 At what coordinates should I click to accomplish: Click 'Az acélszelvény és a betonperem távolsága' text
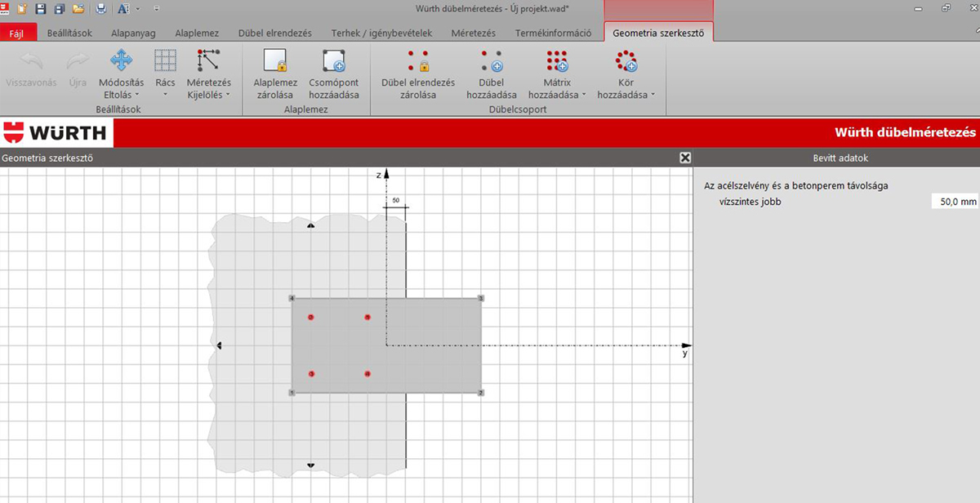[x=795, y=186]
